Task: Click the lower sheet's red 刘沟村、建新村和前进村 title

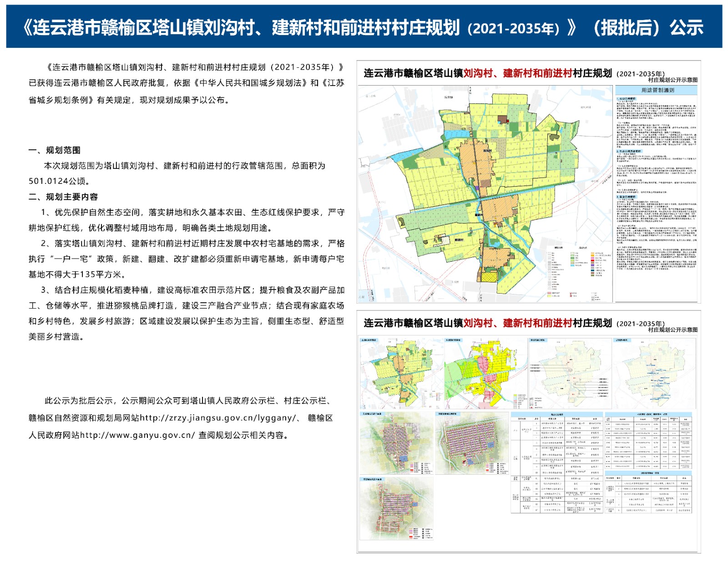Action: pyautogui.click(x=518, y=323)
